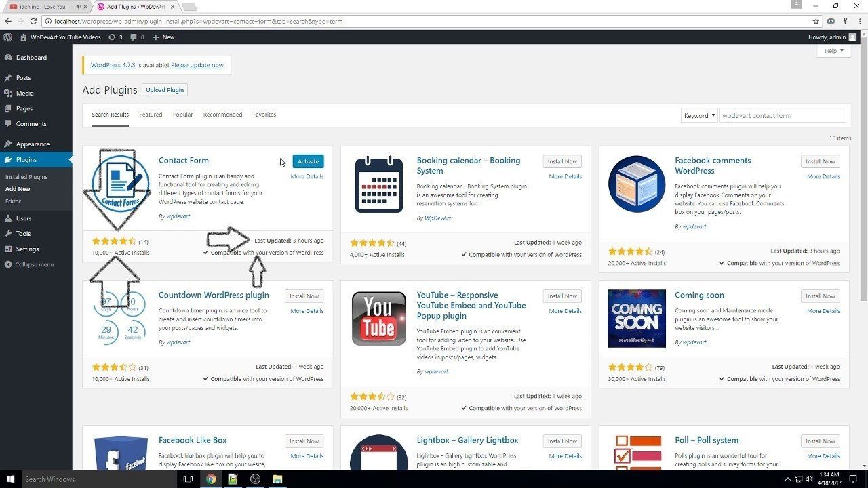The image size is (868, 488).
Task: Click the Please update now link
Action: point(197,65)
